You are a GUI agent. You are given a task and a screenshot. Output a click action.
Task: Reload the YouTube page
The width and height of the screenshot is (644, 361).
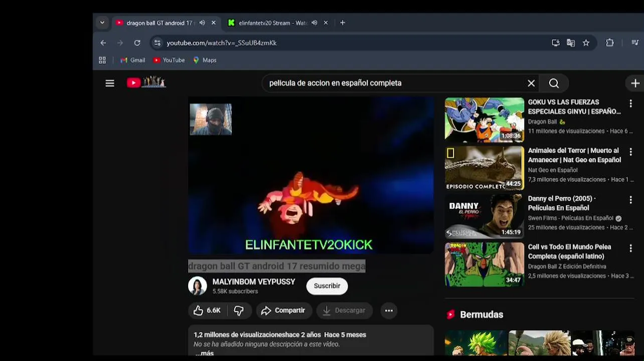click(137, 43)
